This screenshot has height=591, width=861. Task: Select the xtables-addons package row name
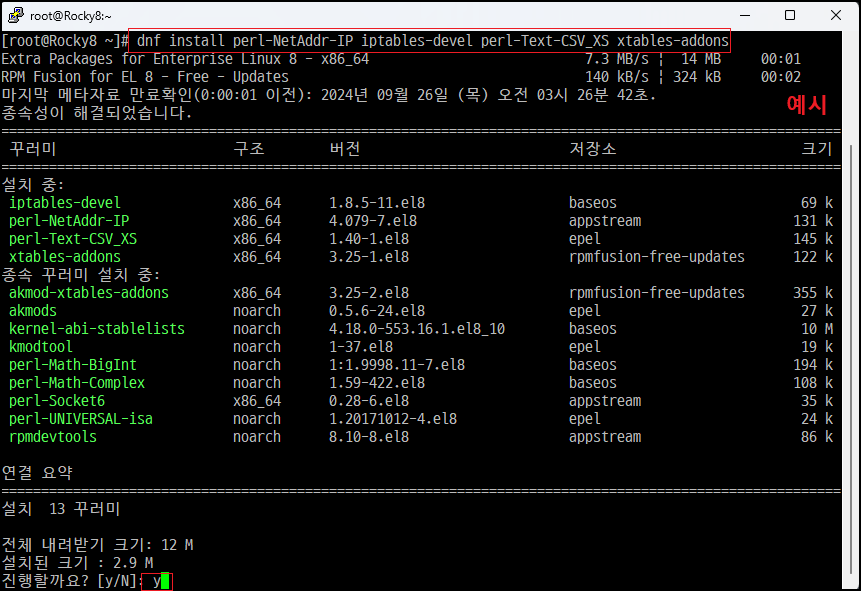click(x=65, y=257)
